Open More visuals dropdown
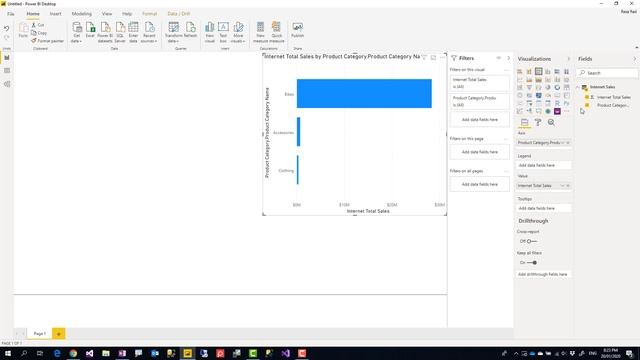 tap(238, 32)
